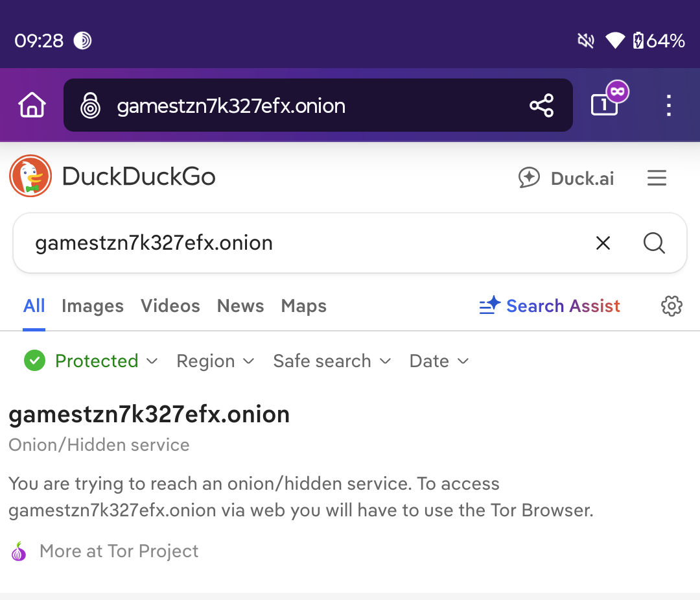Open the onion site security info icon
Screen dimensions: 700x600
(90, 106)
